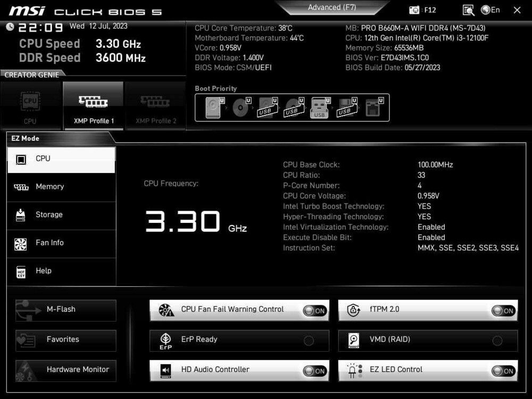Select the CPU tab above EZ Mode
This screenshot has width=532, height=399.
click(x=30, y=106)
